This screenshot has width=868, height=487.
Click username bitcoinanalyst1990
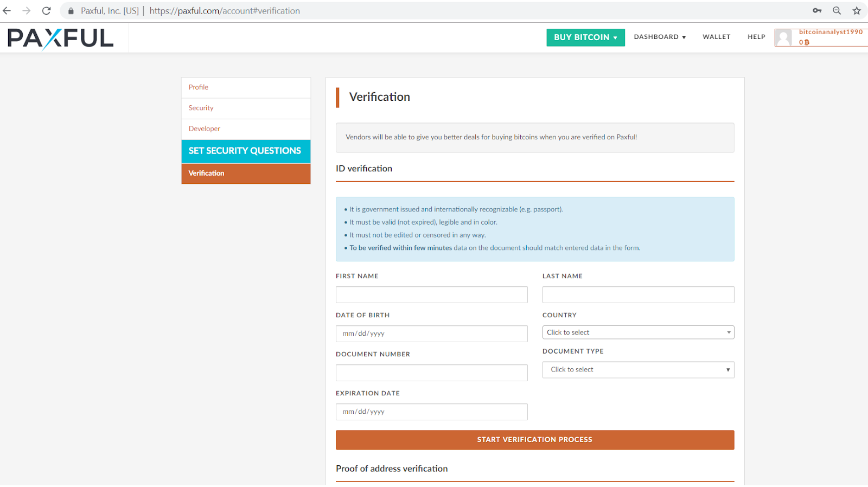(x=831, y=32)
